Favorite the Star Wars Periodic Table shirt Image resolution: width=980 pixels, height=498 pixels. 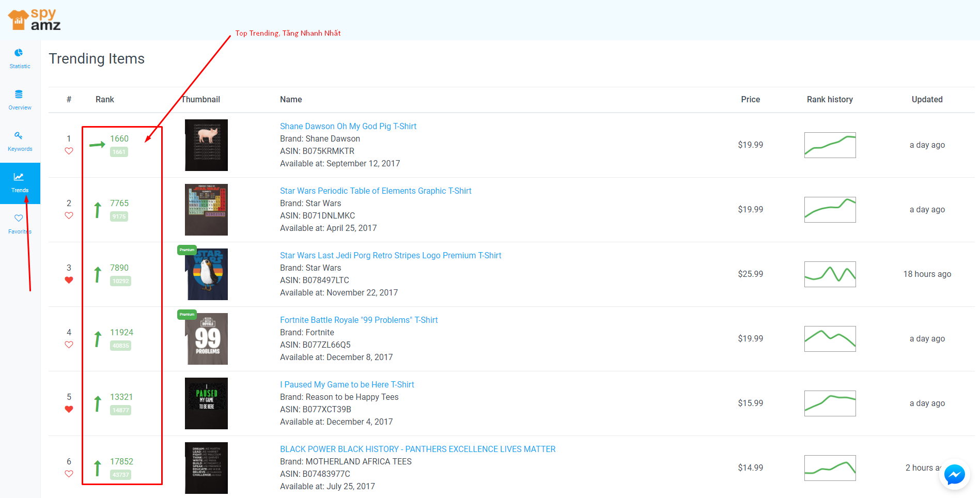click(69, 215)
